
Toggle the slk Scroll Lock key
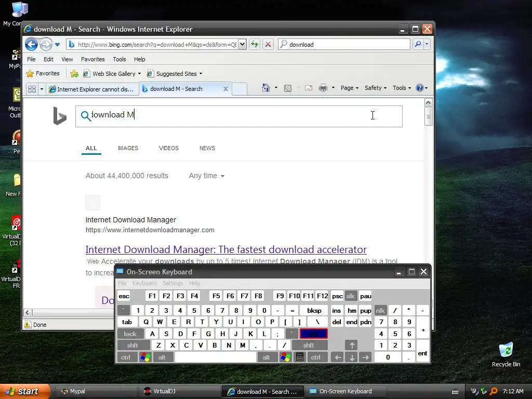(x=351, y=296)
